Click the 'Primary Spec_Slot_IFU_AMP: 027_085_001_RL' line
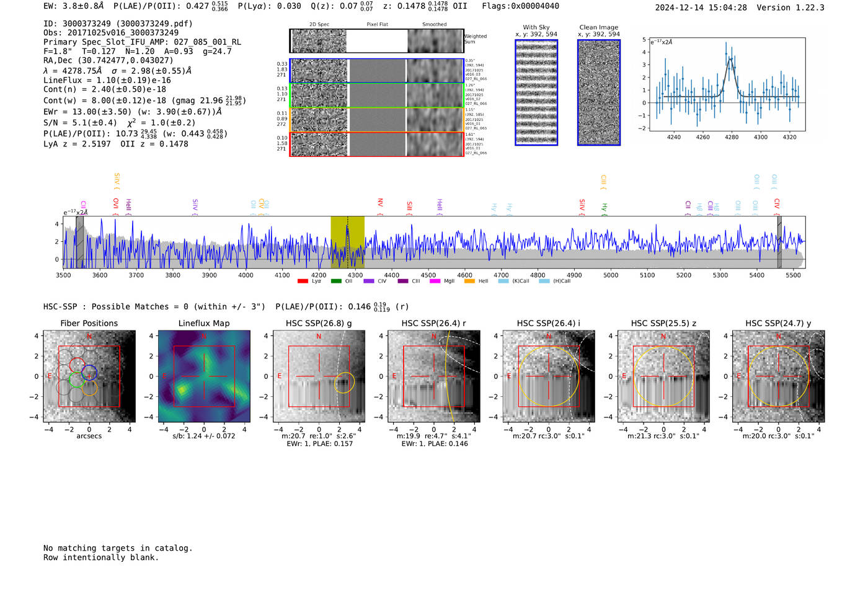868x591 pixels. (x=142, y=42)
